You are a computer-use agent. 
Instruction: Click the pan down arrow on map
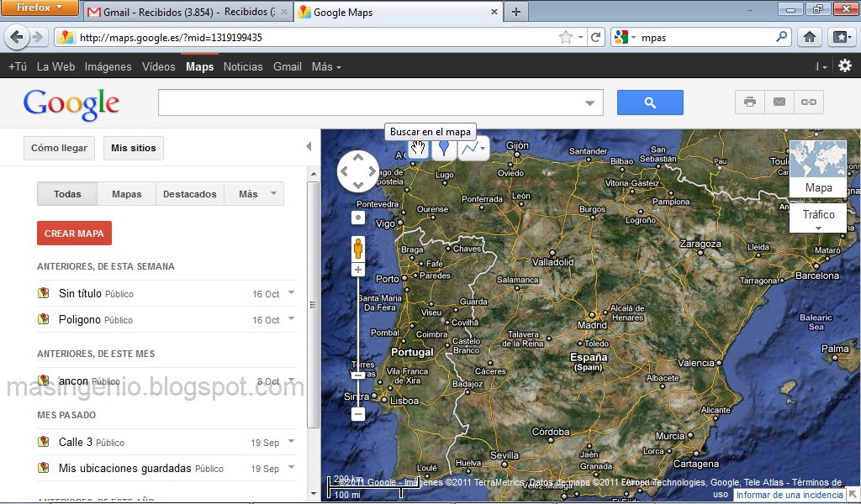click(x=358, y=186)
